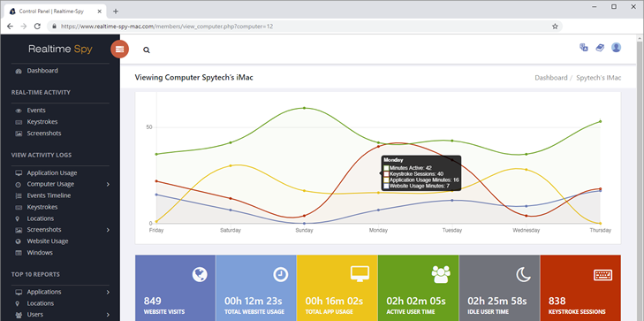Open the search magnifier icon
The height and width of the screenshot is (321, 644).
(x=147, y=50)
